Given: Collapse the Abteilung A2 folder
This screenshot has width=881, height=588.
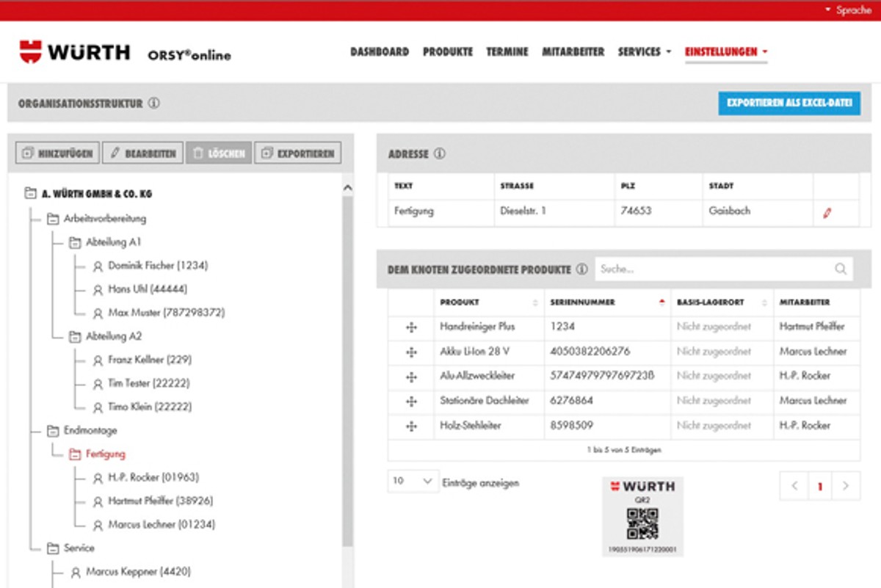Looking at the screenshot, I should (74, 337).
